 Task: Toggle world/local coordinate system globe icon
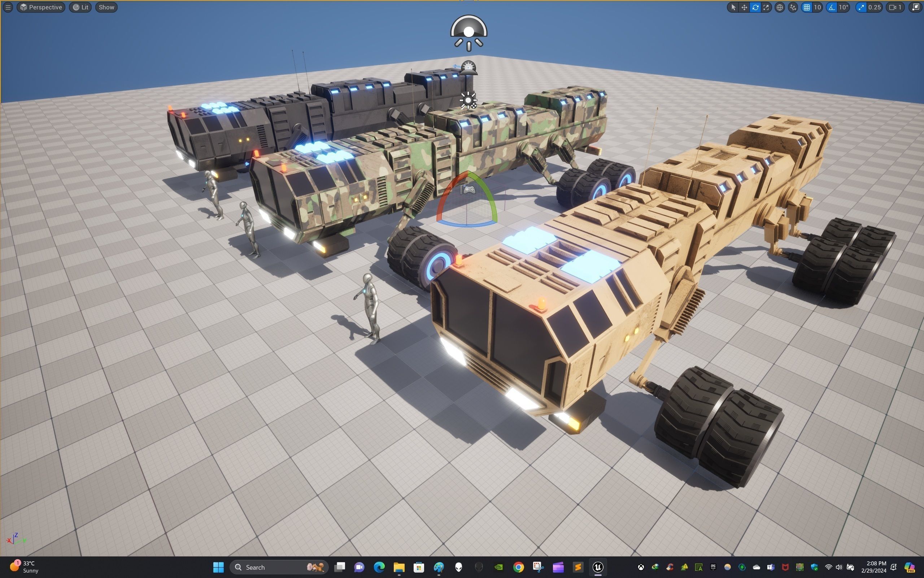tap(780, 7)
